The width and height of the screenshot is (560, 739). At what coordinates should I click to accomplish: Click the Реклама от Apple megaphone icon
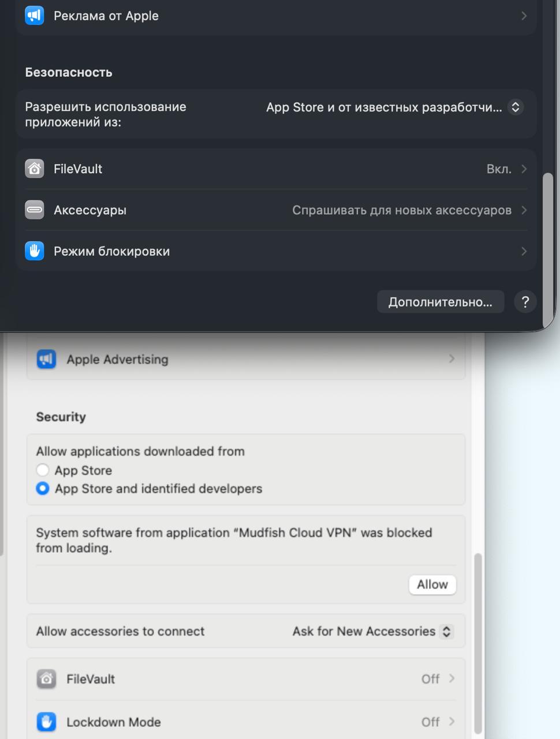point(35,16)
